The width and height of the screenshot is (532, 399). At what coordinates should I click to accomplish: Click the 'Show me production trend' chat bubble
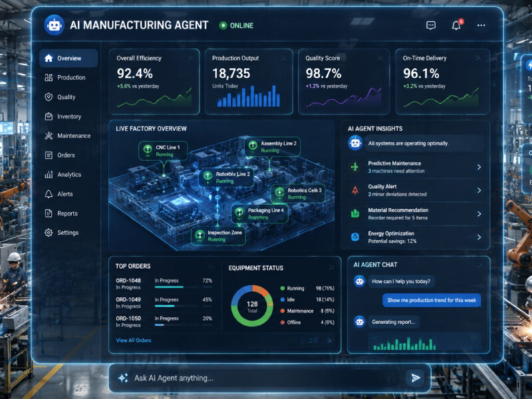click(x=432, y=301)
